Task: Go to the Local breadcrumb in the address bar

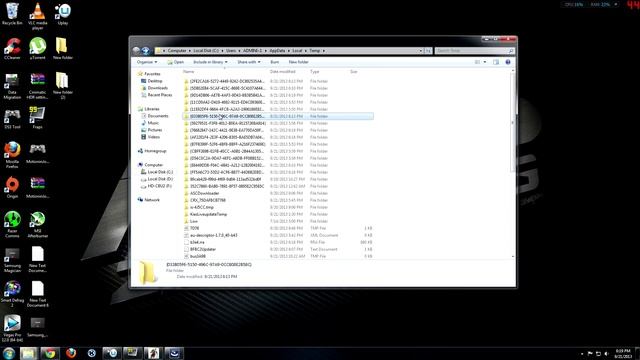Action: tap(297, 51)
